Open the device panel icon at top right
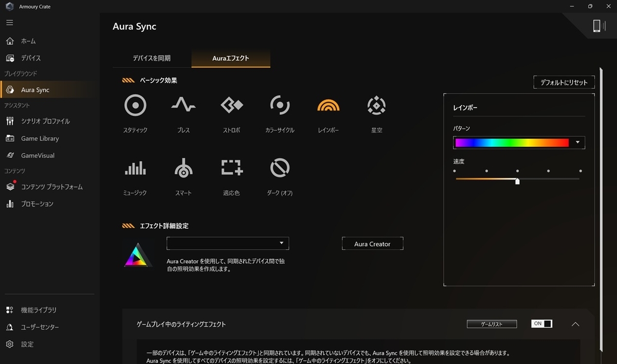 point(598,26)
